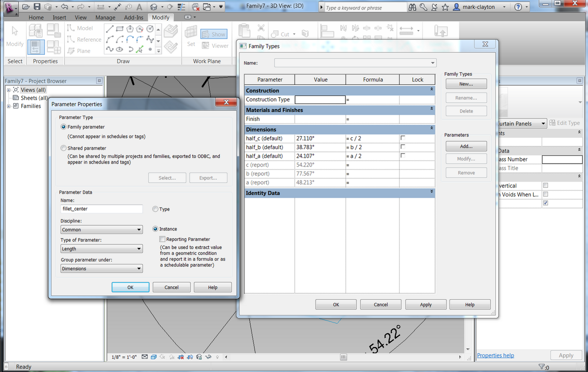The image size is (588, 372).
Task: Select the Family parameter radio button
Action: pos(64,127)
